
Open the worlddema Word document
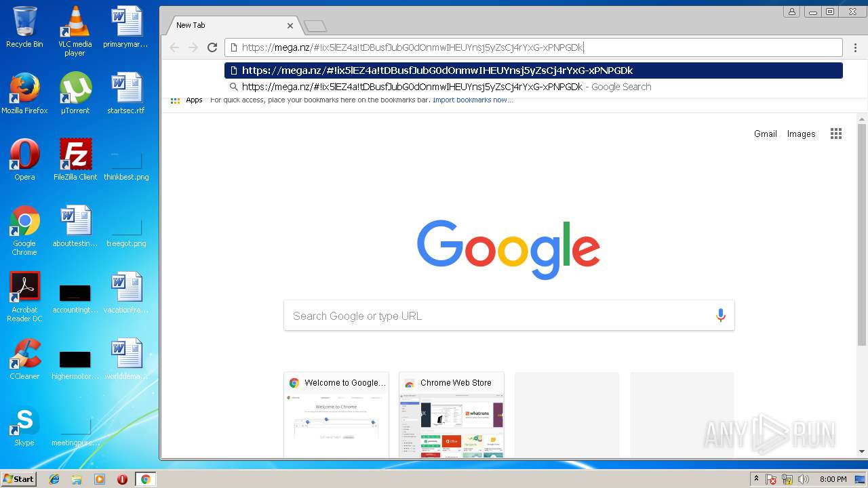pyautogui.click(x=125, y=359)
